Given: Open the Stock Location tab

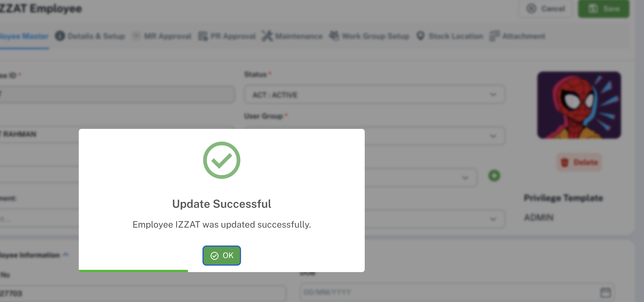Looking at the screenshot, I should click(450, 36).
